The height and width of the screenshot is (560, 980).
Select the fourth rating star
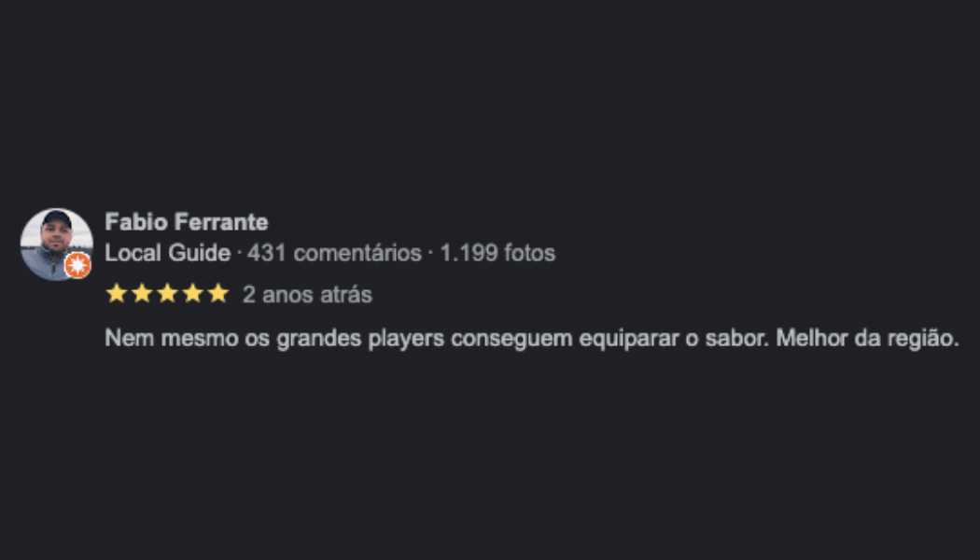(192, 294)
